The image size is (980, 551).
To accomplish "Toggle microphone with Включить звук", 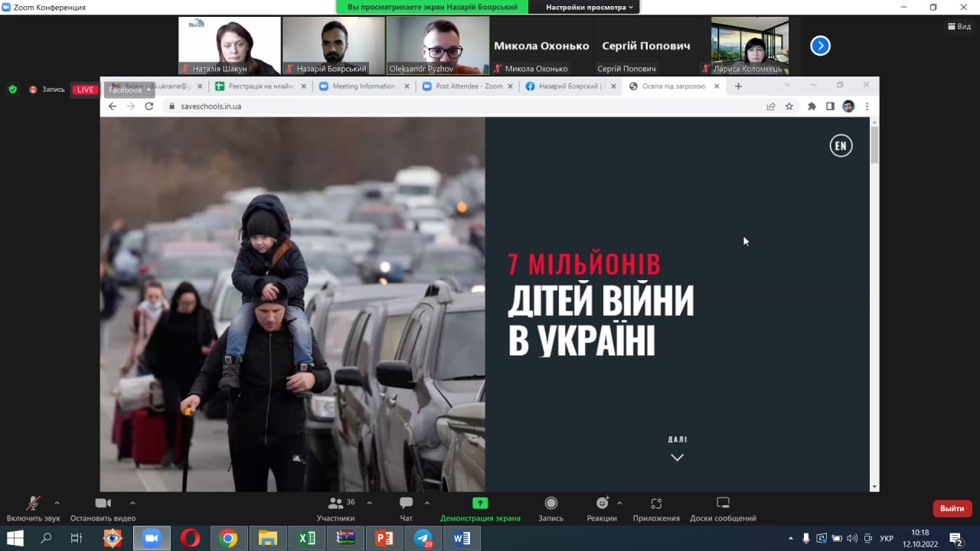I will (33, 508).
